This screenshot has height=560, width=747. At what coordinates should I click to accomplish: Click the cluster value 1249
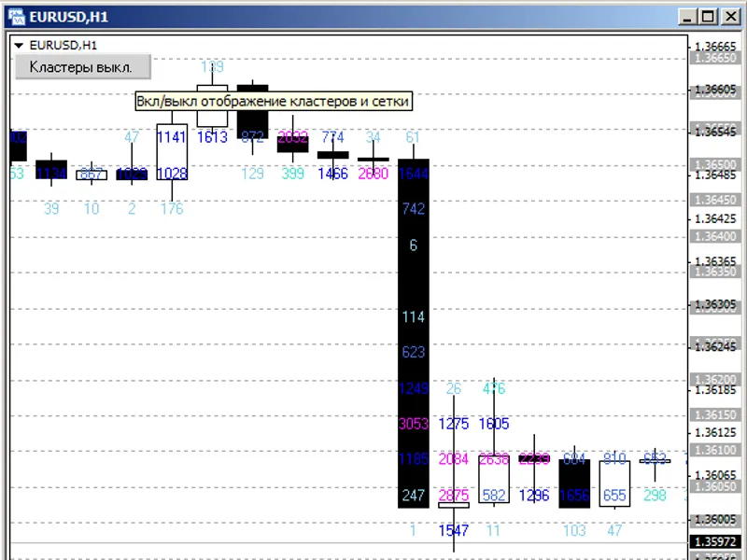point(414,388)
